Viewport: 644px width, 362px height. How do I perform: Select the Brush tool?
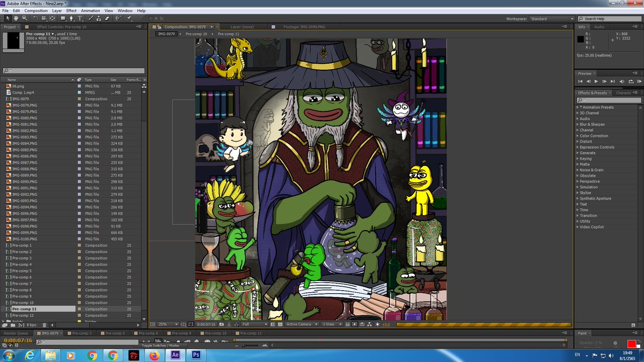click(x=91, y=18)
